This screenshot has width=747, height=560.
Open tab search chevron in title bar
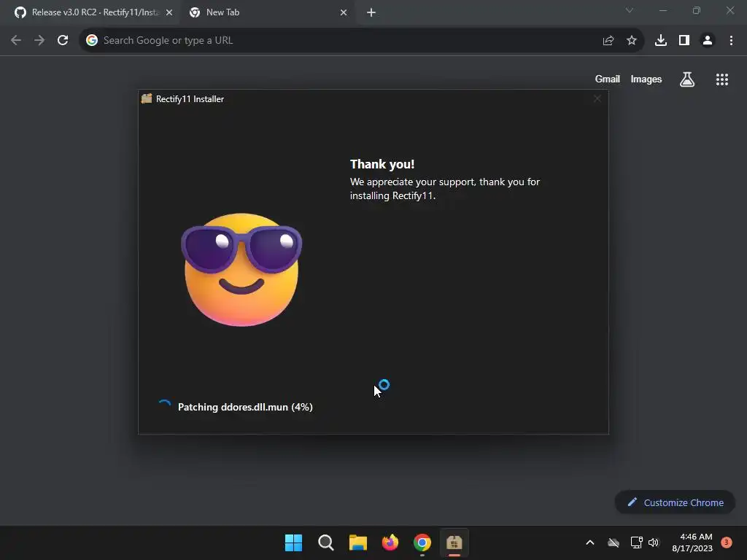pyautogui.click(x=630, y=10)
